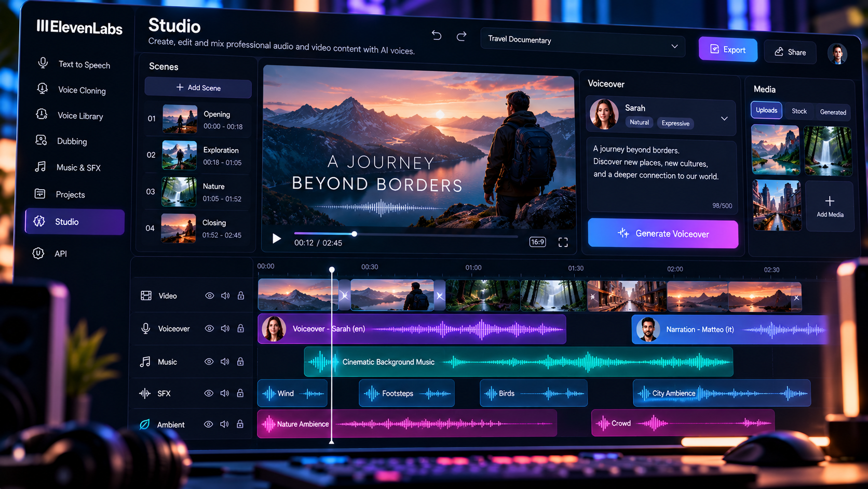Lock the Video track

pyautogui.click(x=241, y=296)
